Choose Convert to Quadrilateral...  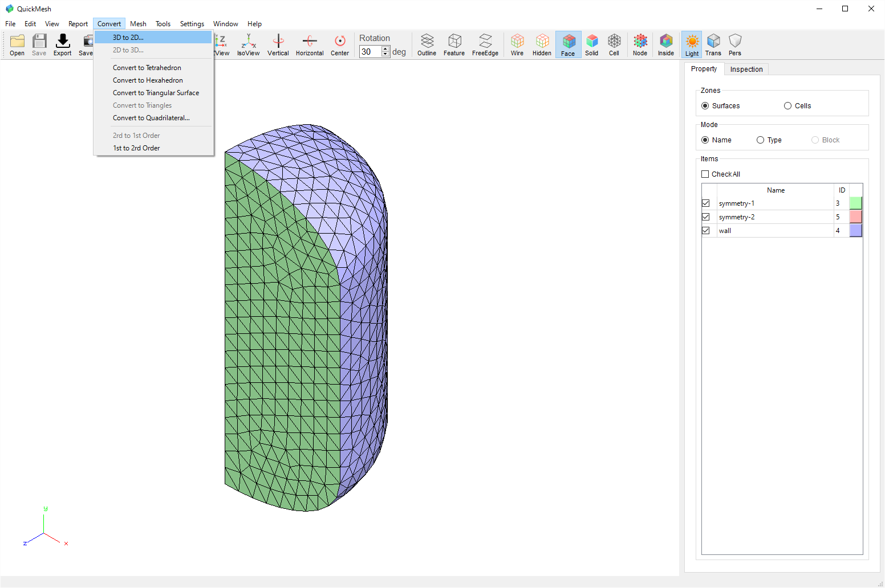153,118
